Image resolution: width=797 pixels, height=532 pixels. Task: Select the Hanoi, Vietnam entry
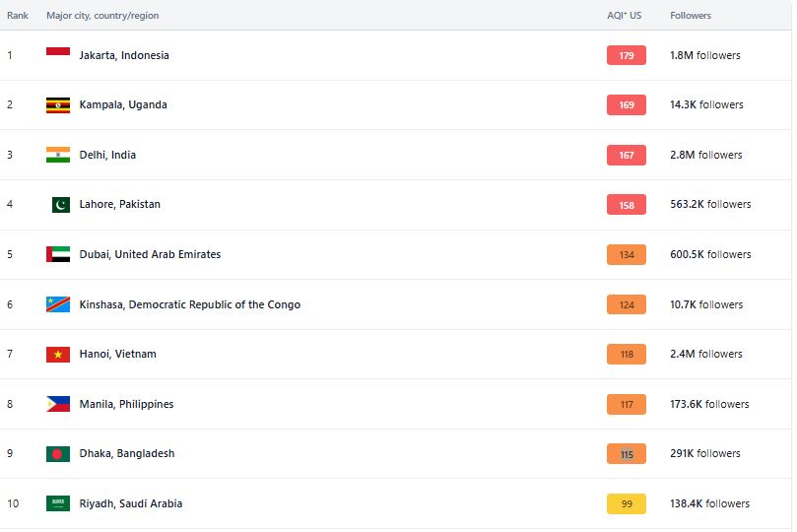(117, 354)
